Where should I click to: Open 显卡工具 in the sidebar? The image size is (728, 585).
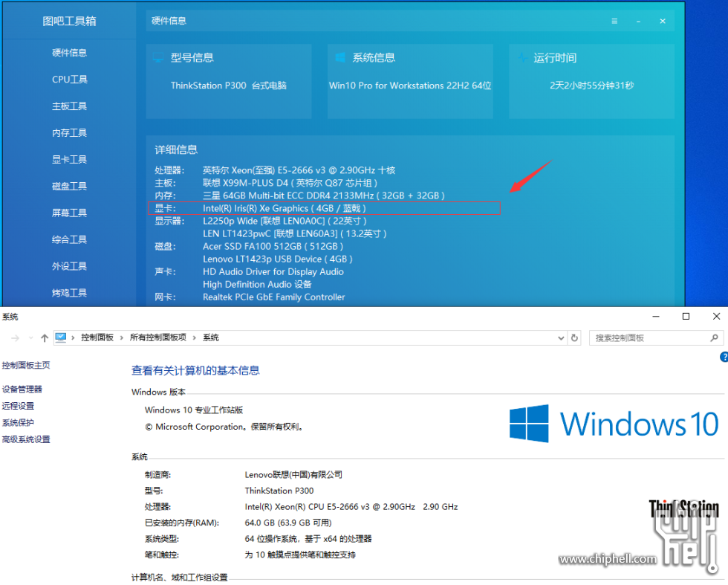[69, 159]
